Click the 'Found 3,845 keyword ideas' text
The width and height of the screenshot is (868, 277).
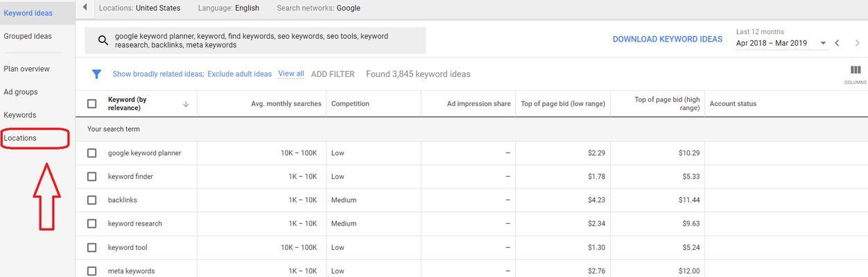[418, 74]
